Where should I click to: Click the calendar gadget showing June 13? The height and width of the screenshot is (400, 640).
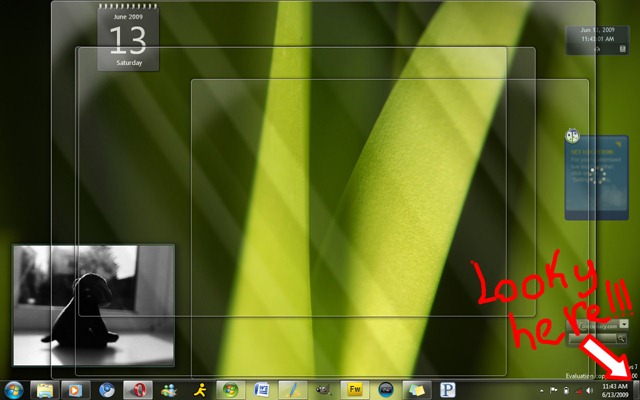(x=128, y=38)
